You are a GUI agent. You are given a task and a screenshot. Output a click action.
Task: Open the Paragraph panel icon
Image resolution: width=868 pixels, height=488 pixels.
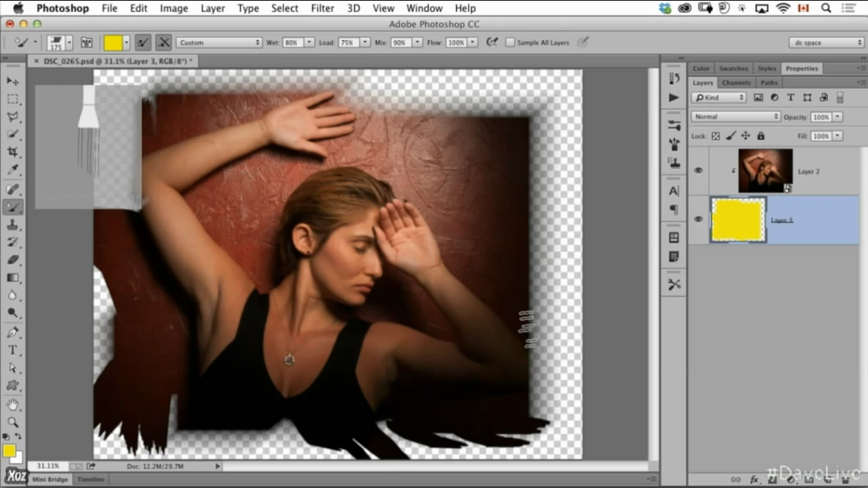674,210
